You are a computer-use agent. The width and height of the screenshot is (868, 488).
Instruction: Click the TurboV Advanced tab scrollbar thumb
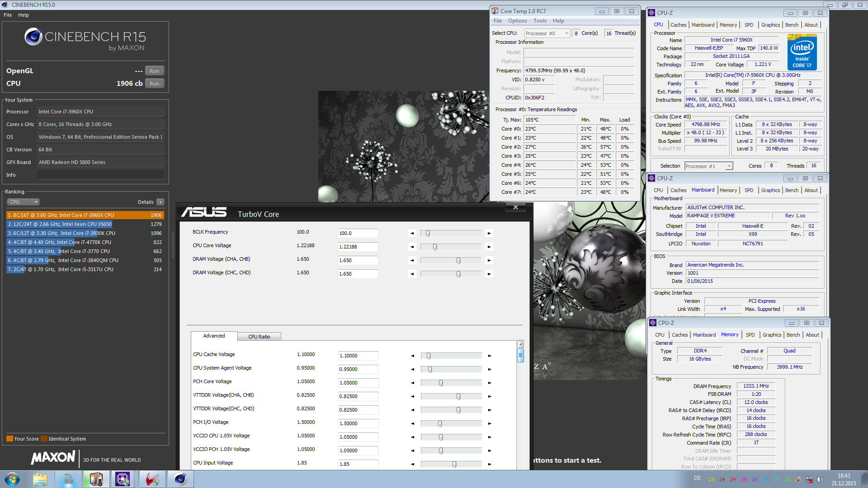point(520,356)
